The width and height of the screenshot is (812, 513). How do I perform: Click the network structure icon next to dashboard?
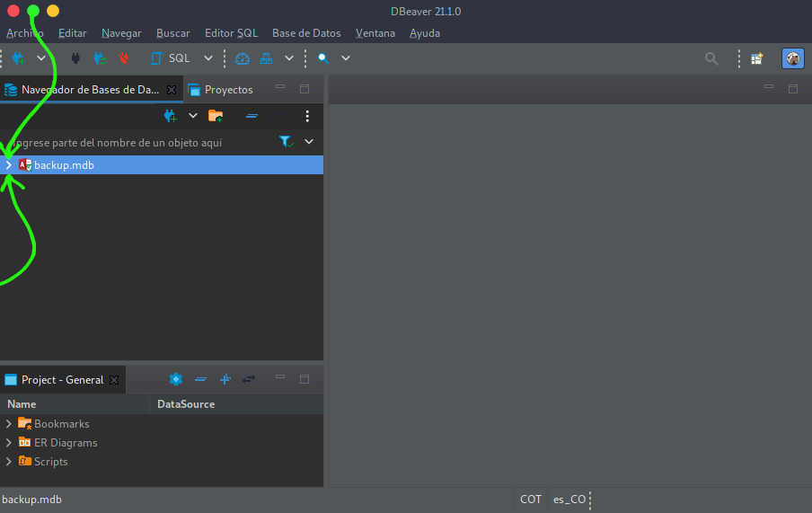click(x=266, y=58)
